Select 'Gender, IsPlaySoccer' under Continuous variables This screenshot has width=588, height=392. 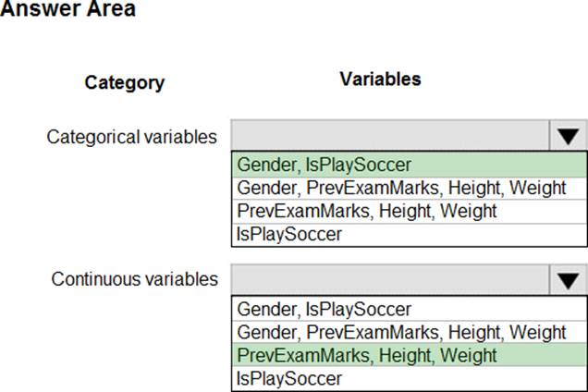pos(324,309)
